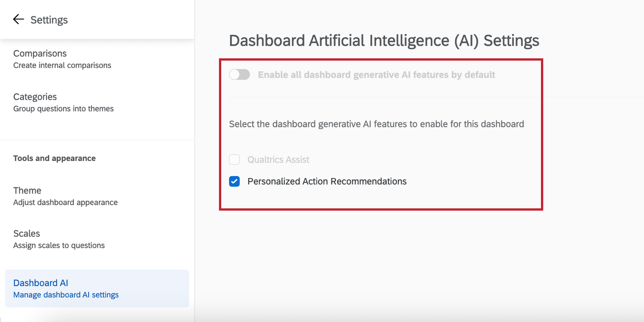Click the Personalized Action Recommendations label
Screen dimensions: 644x322
pyautogui.click(x=327, y=181)
